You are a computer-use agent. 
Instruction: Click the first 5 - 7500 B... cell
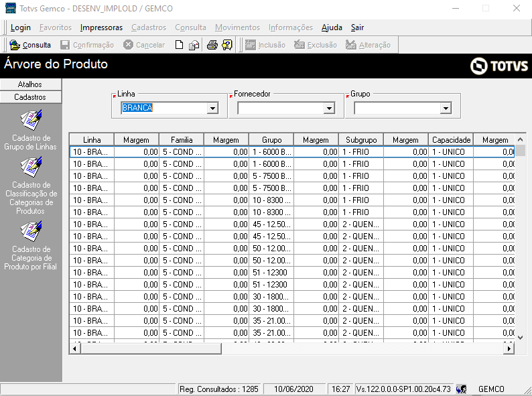point(271,176)
